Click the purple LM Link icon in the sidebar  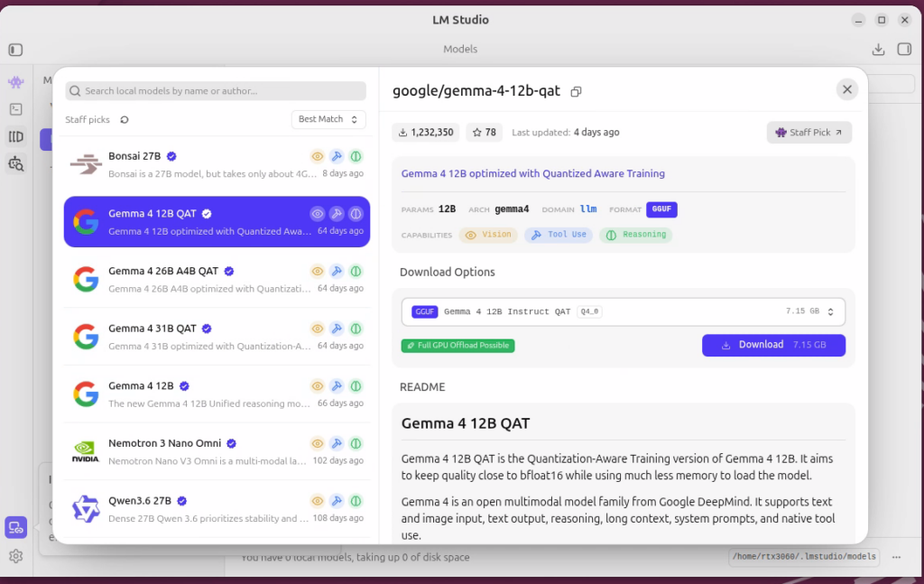pos(16,527)
